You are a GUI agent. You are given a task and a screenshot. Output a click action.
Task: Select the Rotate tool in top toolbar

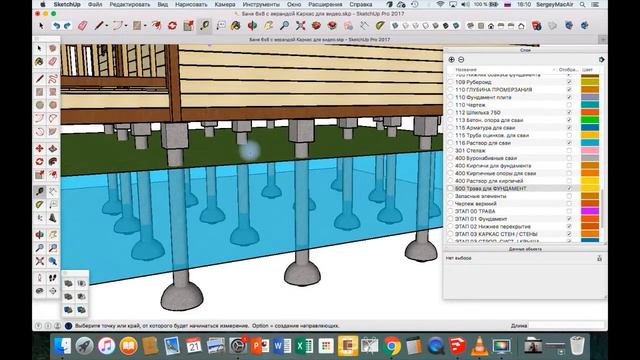(172, 26)
